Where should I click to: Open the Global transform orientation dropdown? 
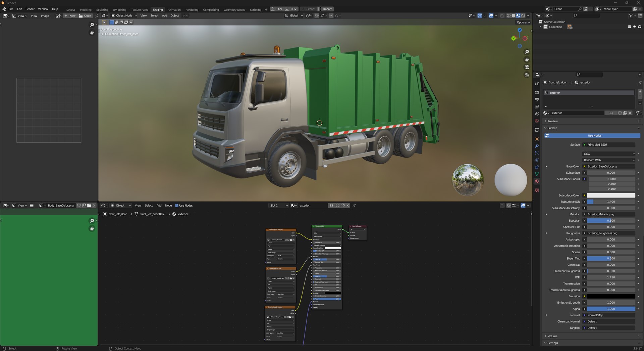tap(293, 16)
